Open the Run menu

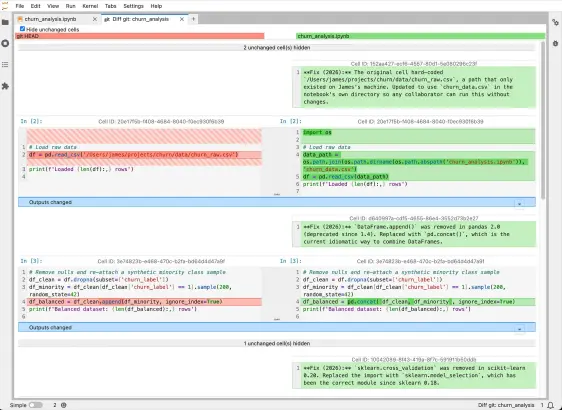click(70, 6)
